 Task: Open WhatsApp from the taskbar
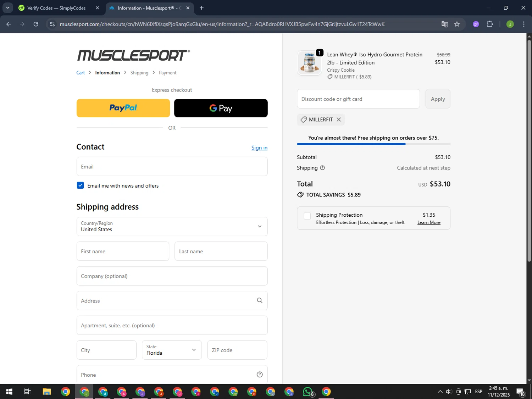pyautogui.click(x=308, y=392)
